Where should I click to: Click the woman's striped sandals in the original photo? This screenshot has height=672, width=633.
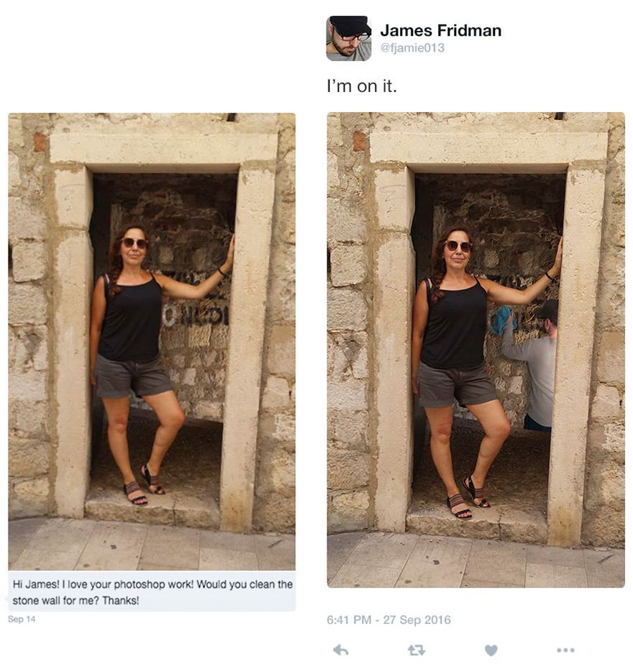click(144, 484)
